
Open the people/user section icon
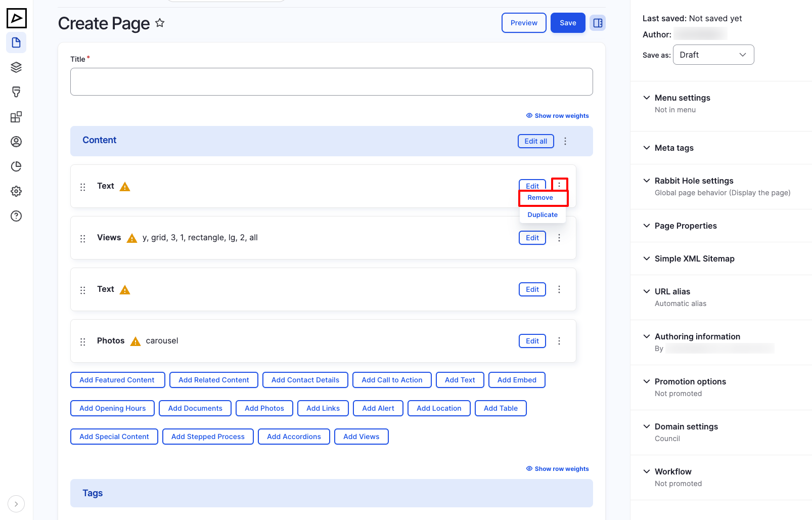pyautogui.click(x=16, y=142)
